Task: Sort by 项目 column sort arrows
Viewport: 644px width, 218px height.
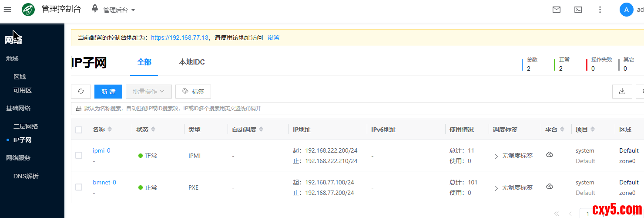Action: (x=593, y=129)
